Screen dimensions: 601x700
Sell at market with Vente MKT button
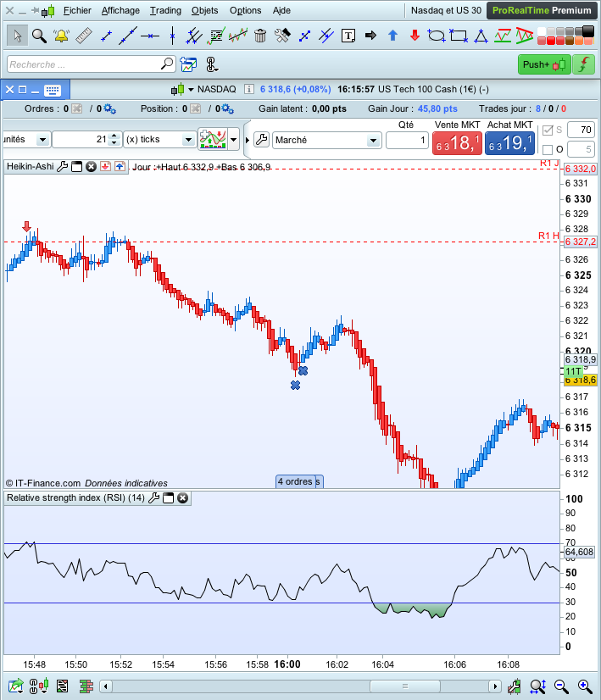point(457,143)
